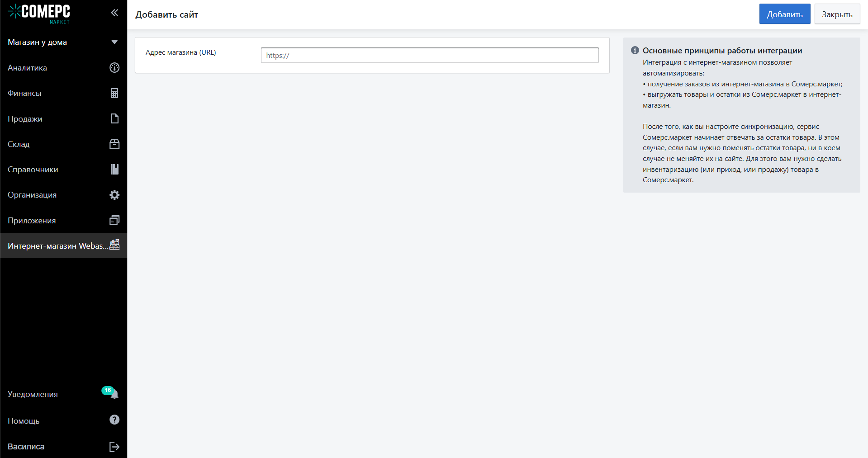Viewport: 868px width, 458px height.
Task: Click the Закрыть button
Action: 837,14
